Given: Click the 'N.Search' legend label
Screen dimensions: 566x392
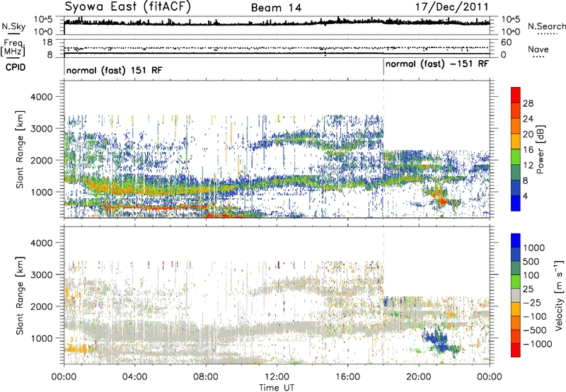Looking at the screenshot, I should click(546, 26).
